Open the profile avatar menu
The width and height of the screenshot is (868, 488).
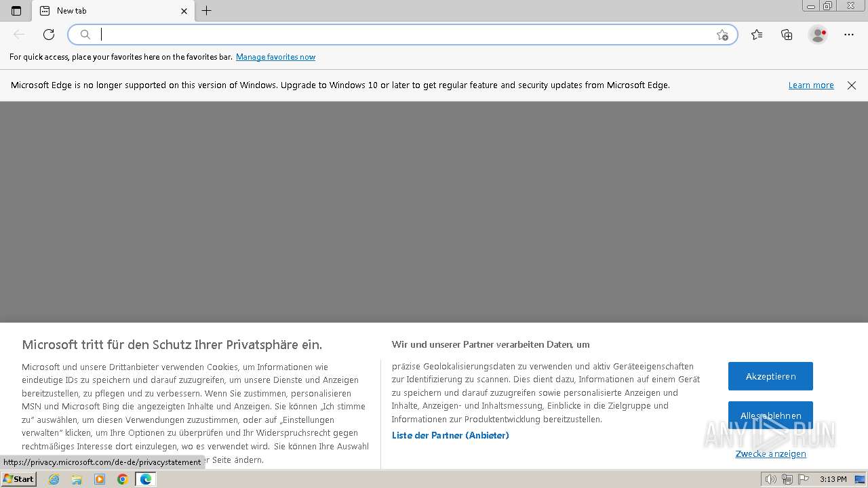click(818, 35)
